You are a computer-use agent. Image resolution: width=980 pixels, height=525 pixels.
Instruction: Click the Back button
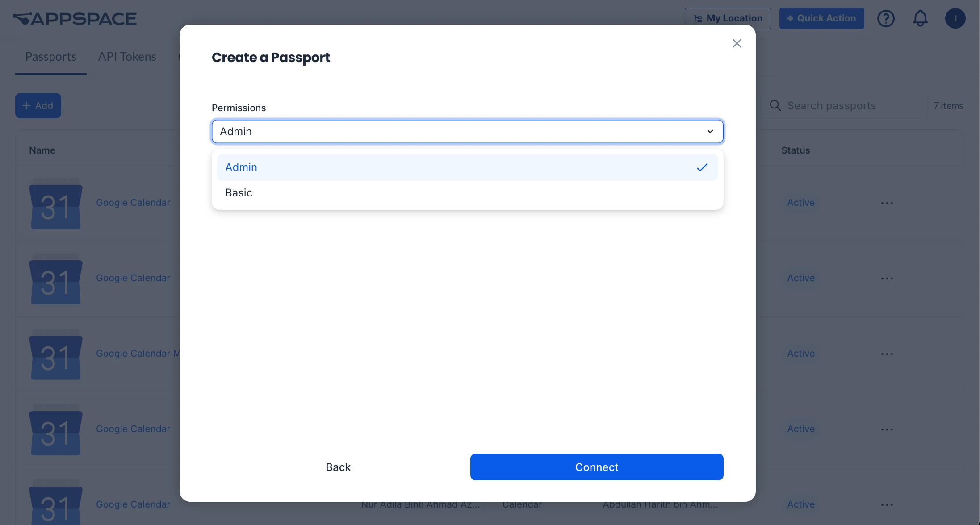pos(338,467)
